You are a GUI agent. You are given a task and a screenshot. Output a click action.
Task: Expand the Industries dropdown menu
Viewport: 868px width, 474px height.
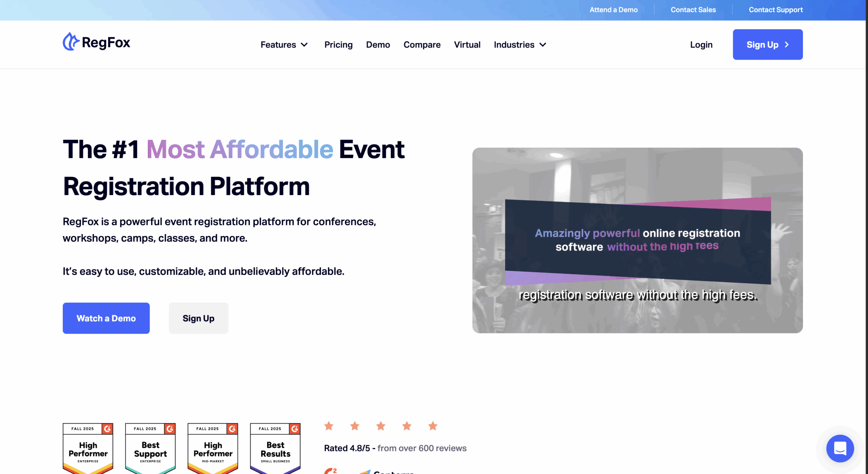coord(520,45)
